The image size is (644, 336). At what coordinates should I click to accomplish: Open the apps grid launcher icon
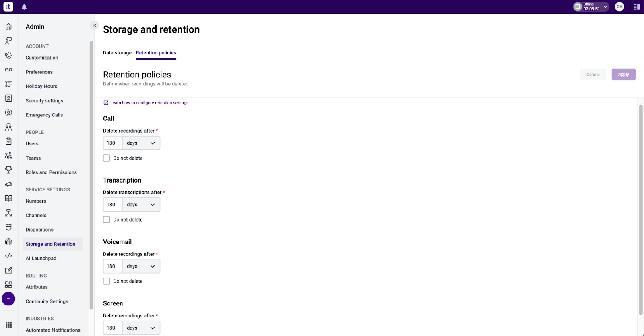click(8, 325)
